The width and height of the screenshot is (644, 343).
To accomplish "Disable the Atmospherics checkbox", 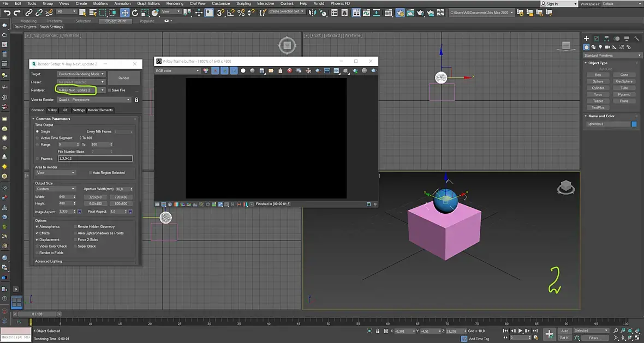I will pos(37,226).
